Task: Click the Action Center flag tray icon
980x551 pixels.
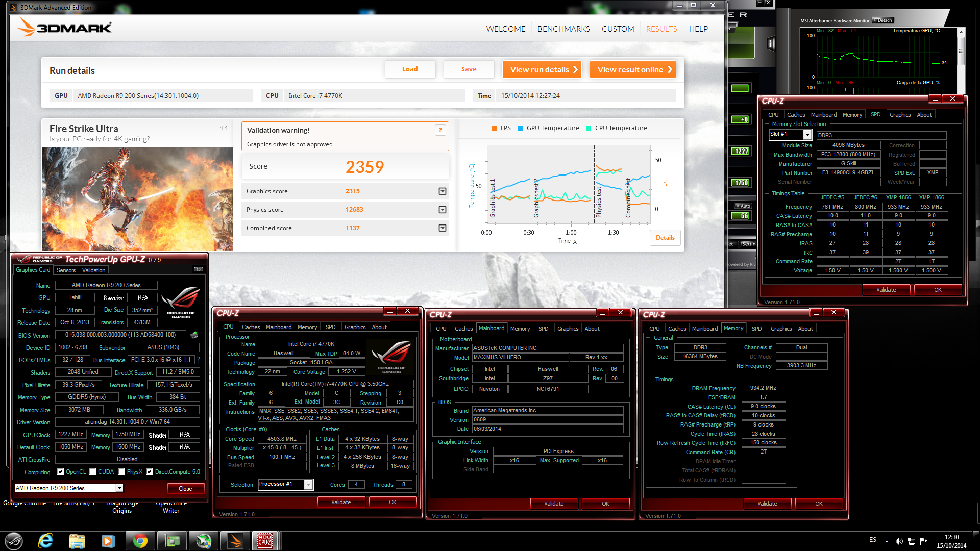Action: (923, 541)
